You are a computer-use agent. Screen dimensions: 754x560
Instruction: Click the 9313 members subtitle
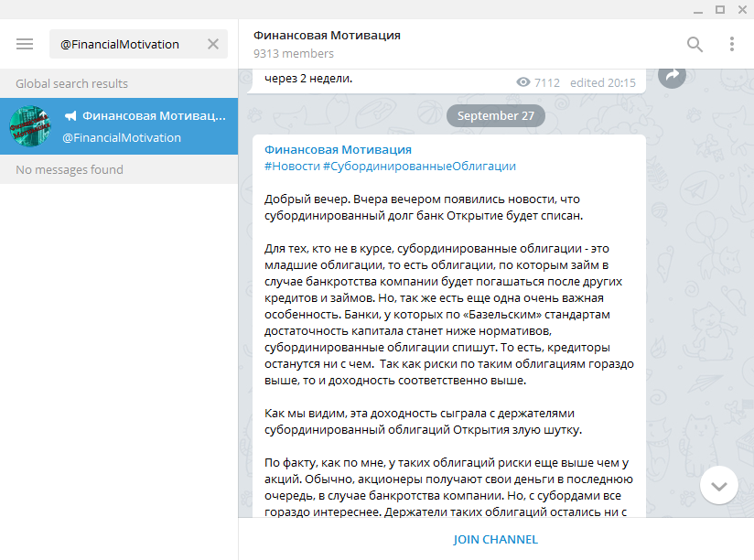click(x=294, y=54)
